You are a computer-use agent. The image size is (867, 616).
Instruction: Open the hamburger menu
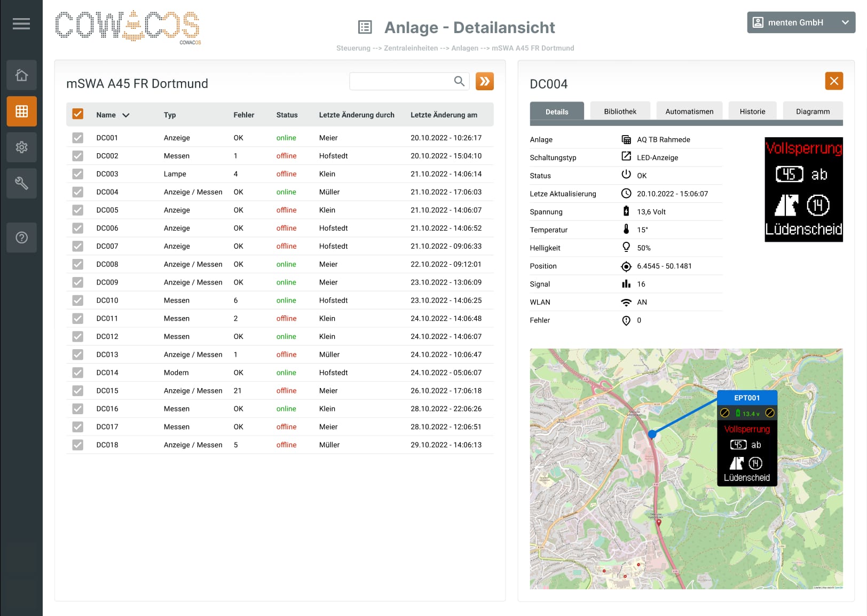(21, 23)
